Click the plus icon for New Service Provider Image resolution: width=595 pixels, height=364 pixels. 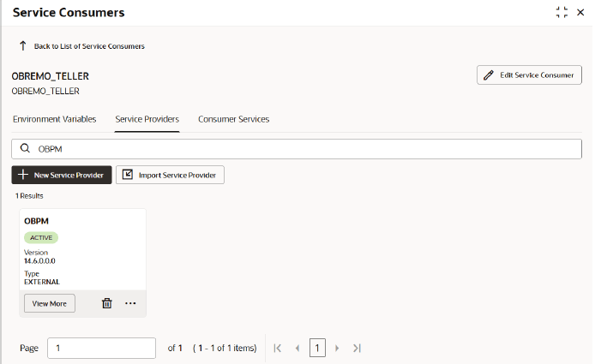point(23,175)
